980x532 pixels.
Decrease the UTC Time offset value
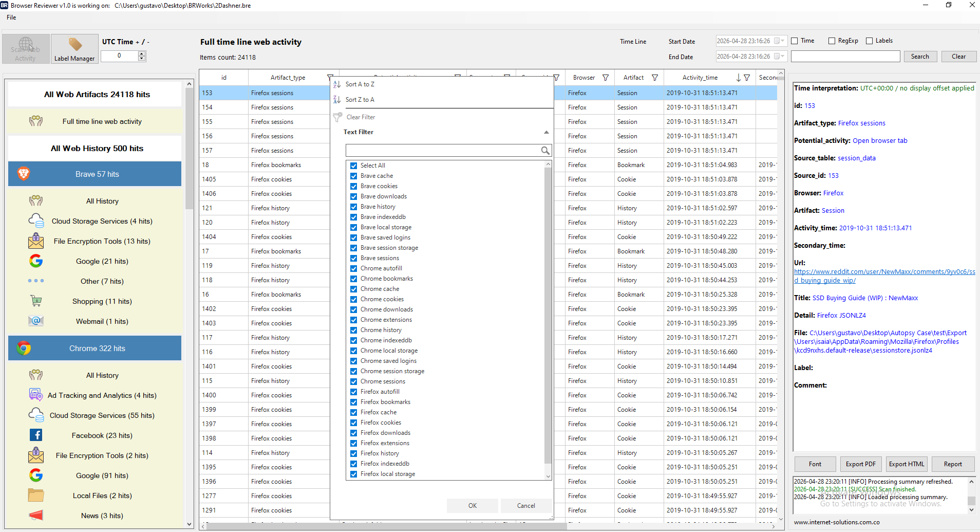click(x=142, y=59)
